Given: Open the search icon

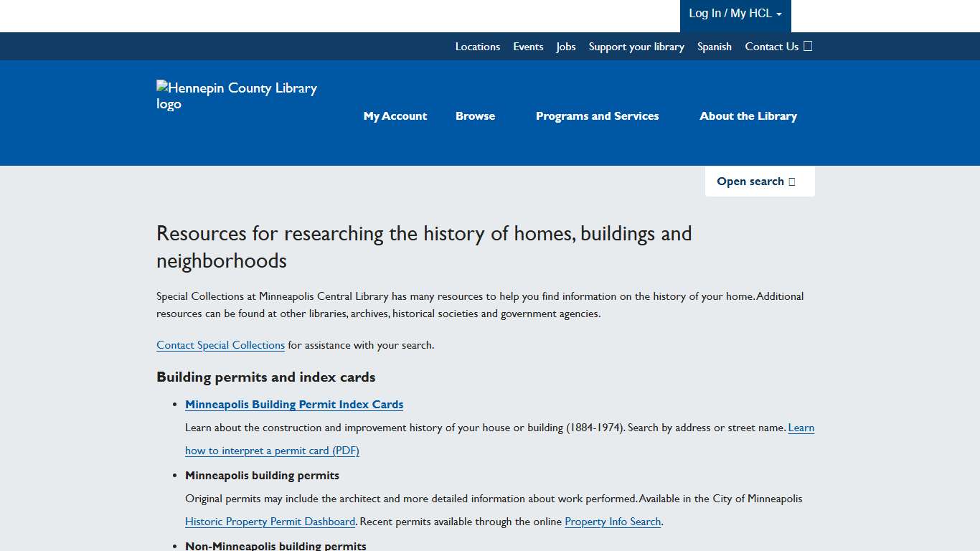Looking at the screenshot, I should click(x=791, y=182).
